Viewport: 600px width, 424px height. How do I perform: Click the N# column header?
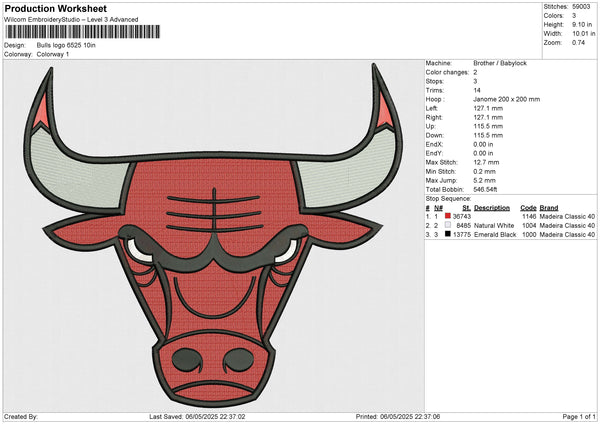coord(439,208)
